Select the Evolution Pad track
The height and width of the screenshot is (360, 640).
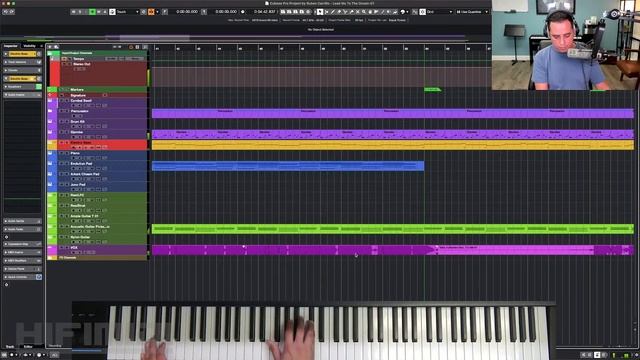click(98, 166)
